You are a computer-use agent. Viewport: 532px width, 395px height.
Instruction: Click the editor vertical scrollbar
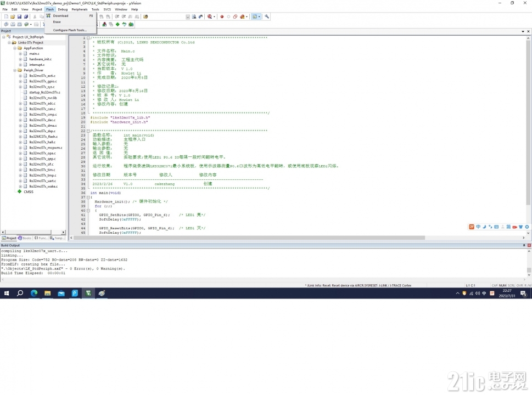[528, 122]
